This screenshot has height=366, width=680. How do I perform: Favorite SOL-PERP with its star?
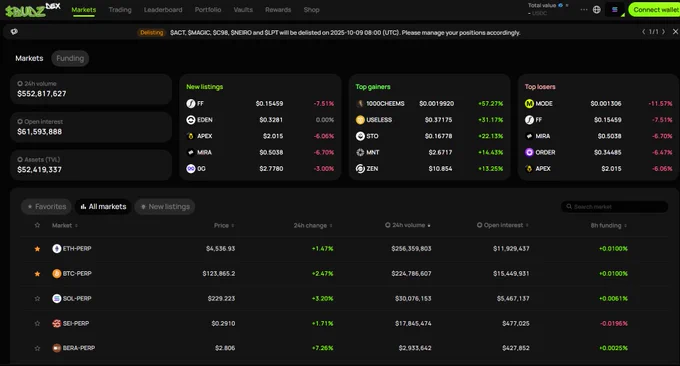(37, 298)
